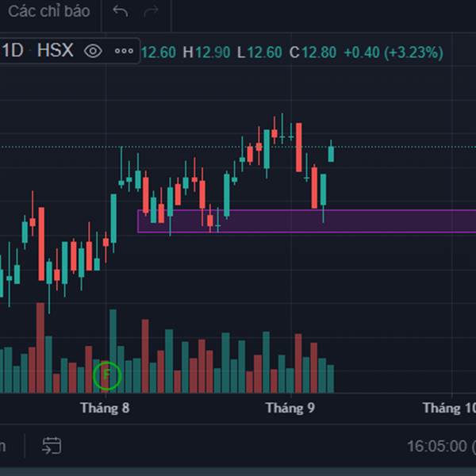Select the purple support zone rectangle
This screenshot has width=476, height=476.
point(306,221)
